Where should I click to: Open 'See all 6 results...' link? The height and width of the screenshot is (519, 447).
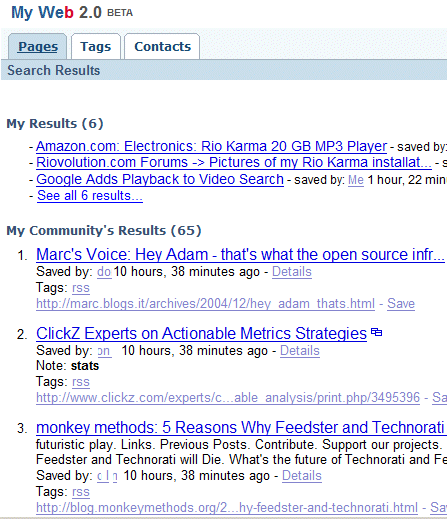(90, 196)
